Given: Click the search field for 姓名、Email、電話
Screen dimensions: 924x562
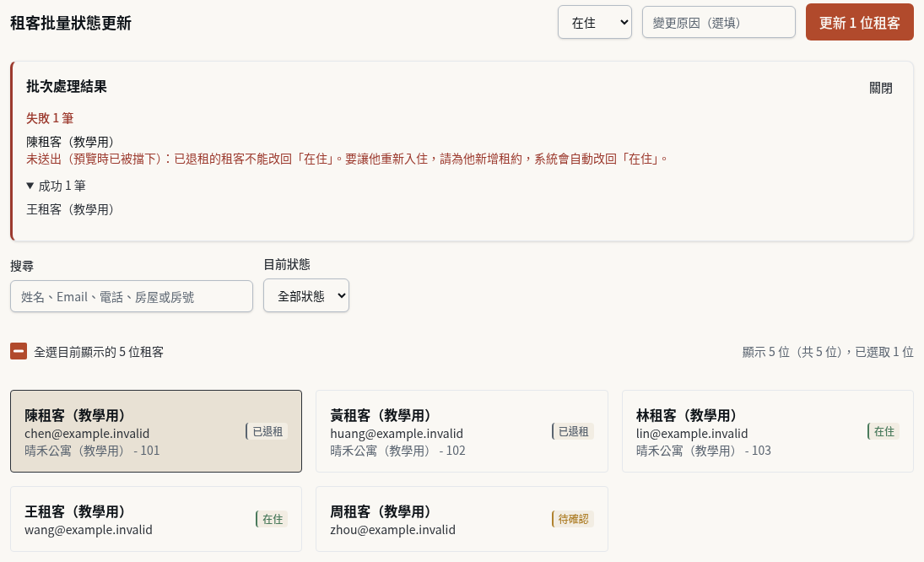Looking at the screenshot, I should [x=132, y=296].
